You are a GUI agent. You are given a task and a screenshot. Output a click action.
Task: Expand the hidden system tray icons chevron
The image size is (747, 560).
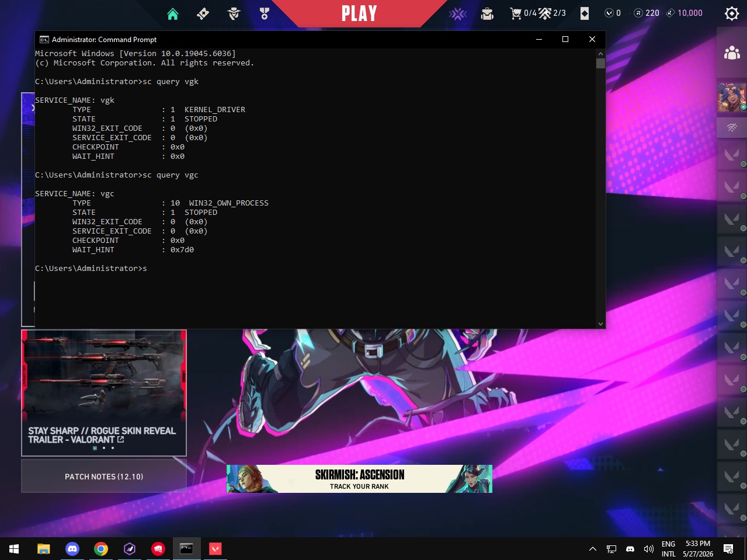pyautogui.click(x=593, y=549)
